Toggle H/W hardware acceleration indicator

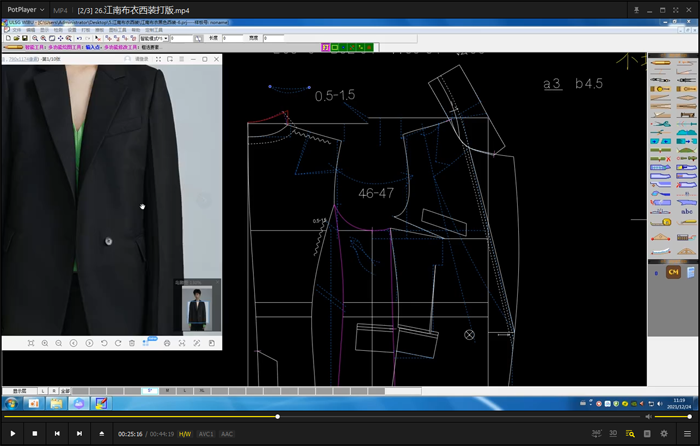(185, 434)
